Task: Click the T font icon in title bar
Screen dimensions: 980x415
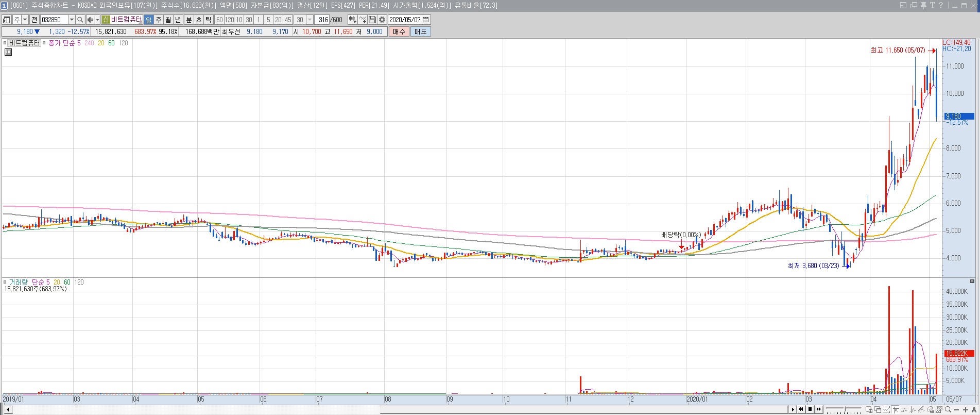Action: 932,5
